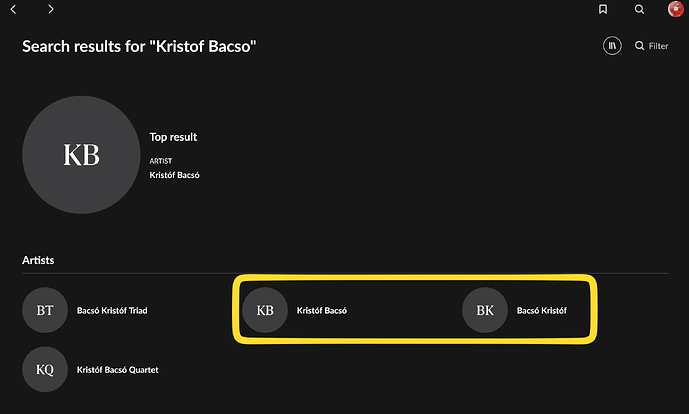Click the KQ artist avatar
689x414 pixels.
click(45, 370)
